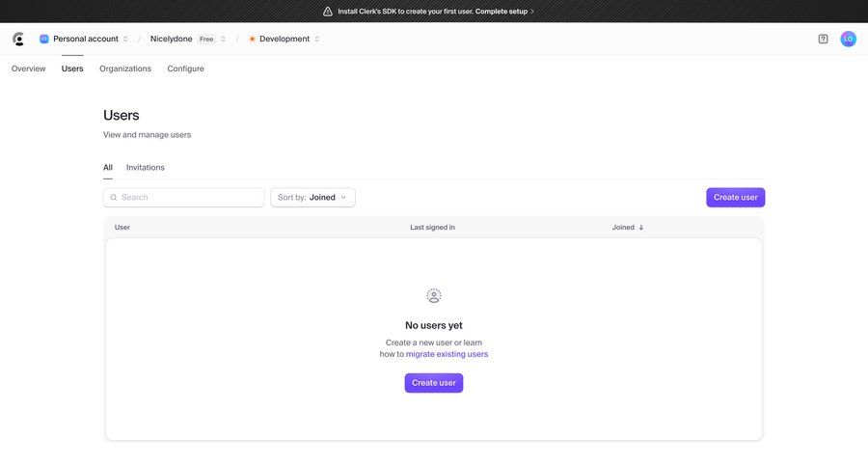The height and width of the screenshot is (467, 868).
Task: Follow the migrate existing users link
Action: 447,354
